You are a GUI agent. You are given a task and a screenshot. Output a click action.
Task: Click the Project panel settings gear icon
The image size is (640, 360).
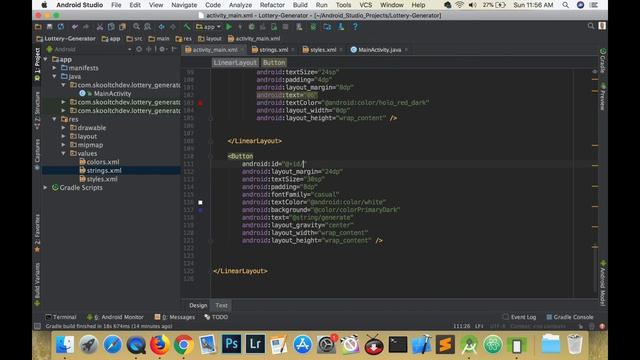coord(162,49)
